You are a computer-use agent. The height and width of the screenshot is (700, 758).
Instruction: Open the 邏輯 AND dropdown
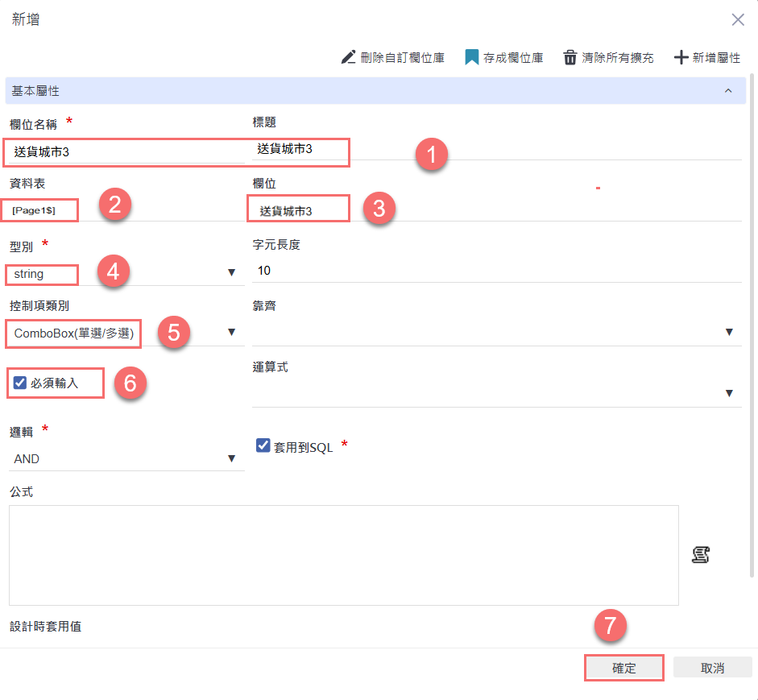pyautogui.click(x=231, y=458)
